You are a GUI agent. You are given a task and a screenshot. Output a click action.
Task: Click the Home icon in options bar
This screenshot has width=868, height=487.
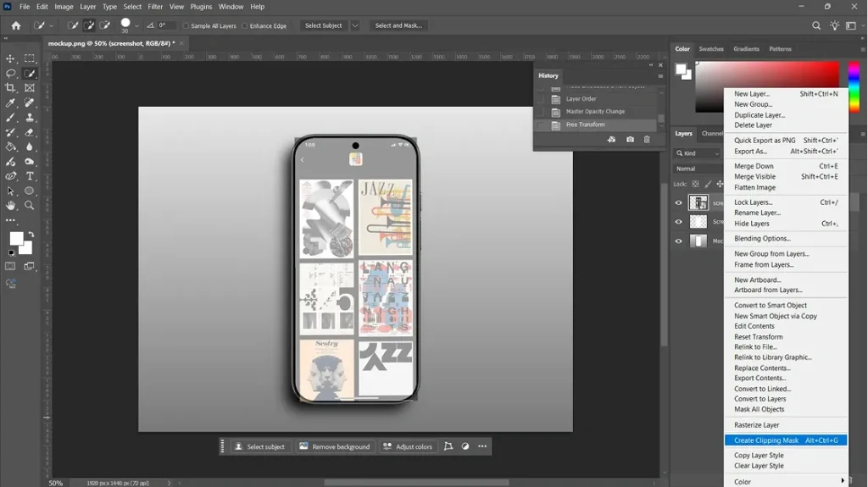16,25
